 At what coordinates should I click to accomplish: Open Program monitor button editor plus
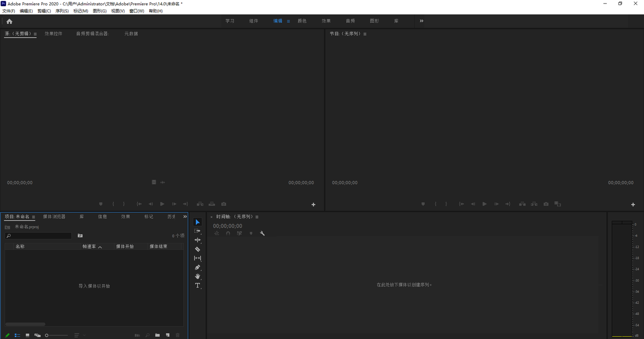tap(633, 204)
